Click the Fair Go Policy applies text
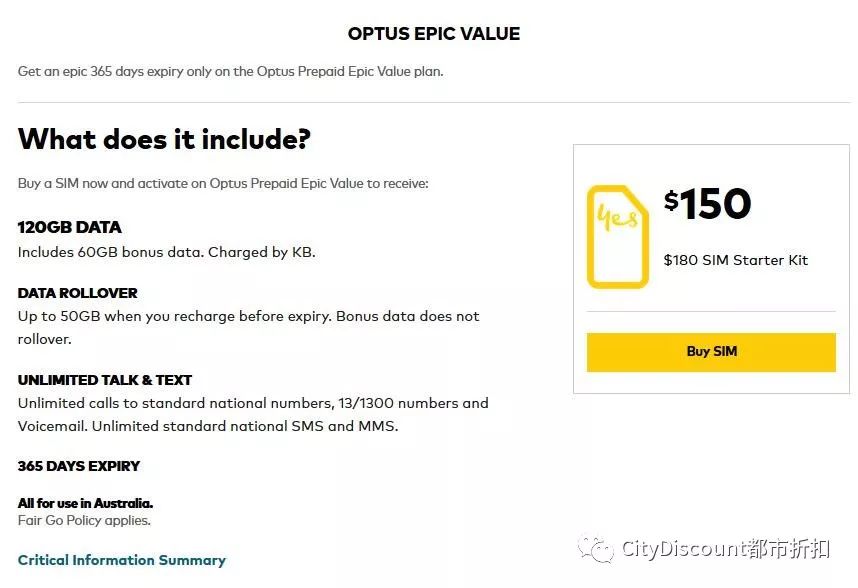This screenshot has width=858, height=588. point(84,520)
